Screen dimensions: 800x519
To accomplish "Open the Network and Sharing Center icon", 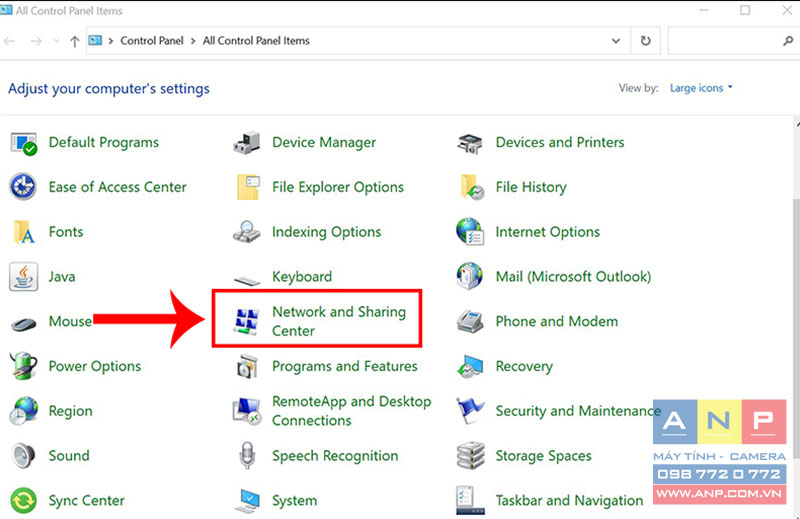I will [246, 322].
